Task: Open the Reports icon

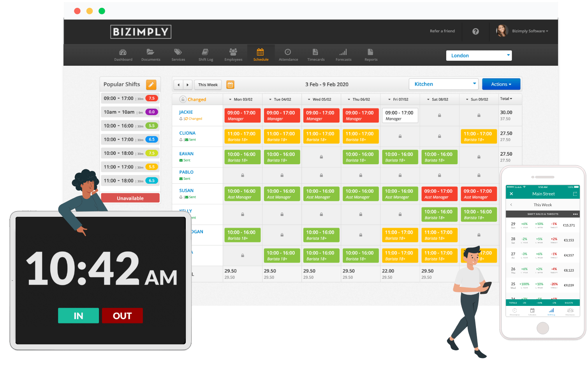Action: click(370, 52)
